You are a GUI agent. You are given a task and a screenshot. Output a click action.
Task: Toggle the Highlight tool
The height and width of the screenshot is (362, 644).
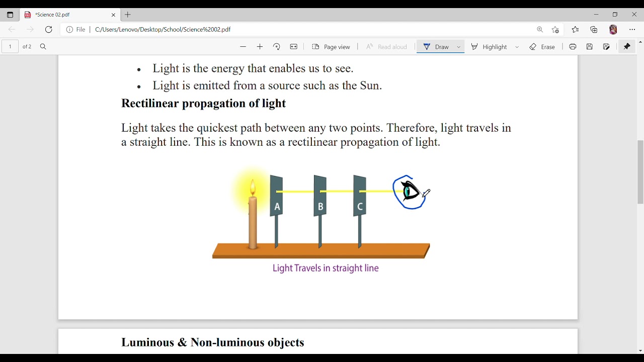click(489, 47)
